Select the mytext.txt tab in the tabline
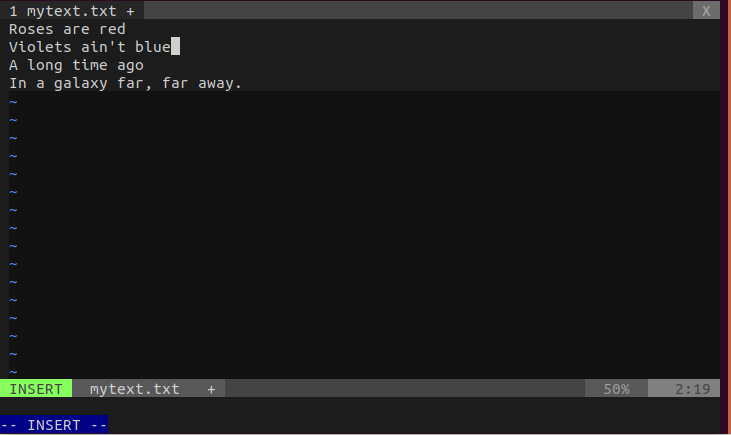Viewport: 731px width, 435px height. [x=72, y=11]
